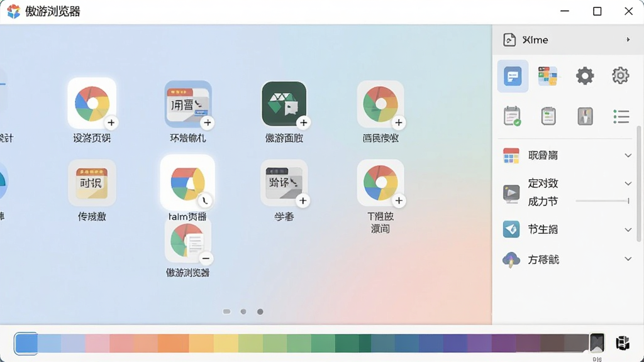This screenshot has width=644, height=362.
Task: Expand the 眽曫擖 section chevron
Action: coord(628,156)
